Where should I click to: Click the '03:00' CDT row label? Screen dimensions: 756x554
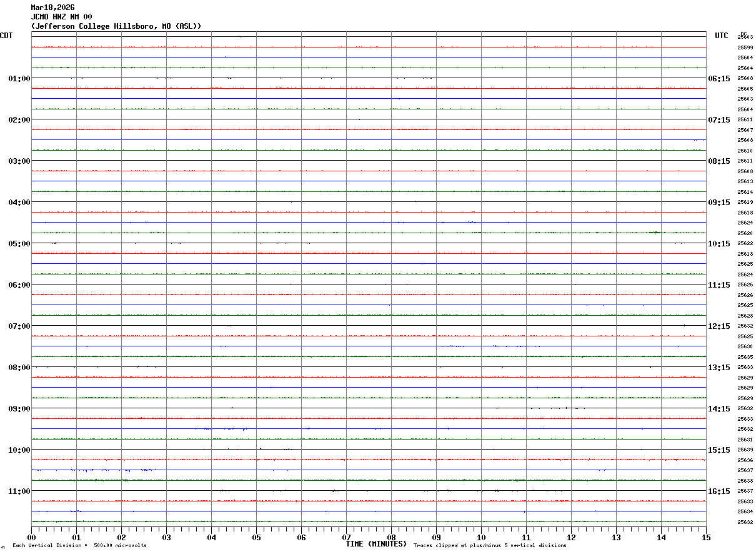19,161
